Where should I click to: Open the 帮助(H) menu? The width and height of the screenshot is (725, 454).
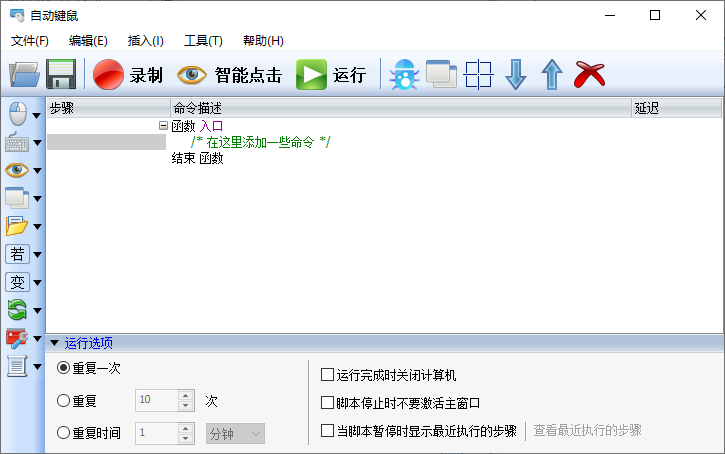pos(263,41)
